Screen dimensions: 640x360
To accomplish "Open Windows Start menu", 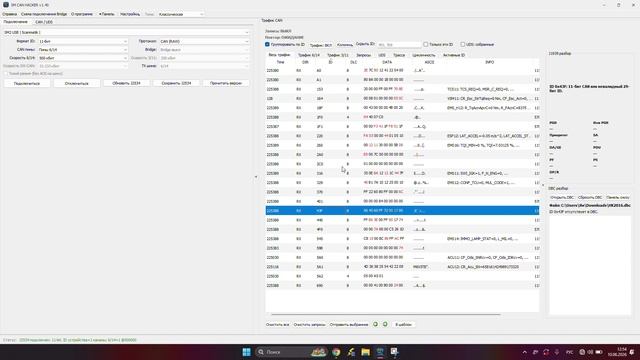I will point(247,352).
